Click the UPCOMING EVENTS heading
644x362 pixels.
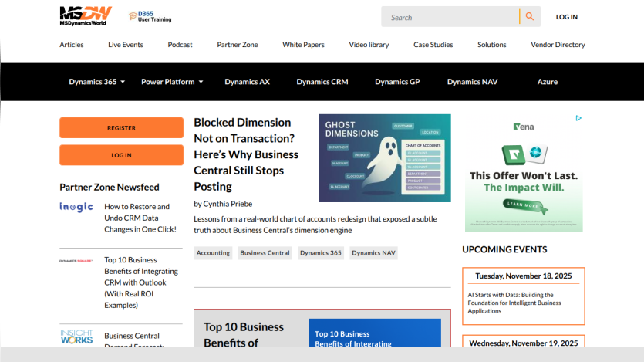click(x=504, y=249)
